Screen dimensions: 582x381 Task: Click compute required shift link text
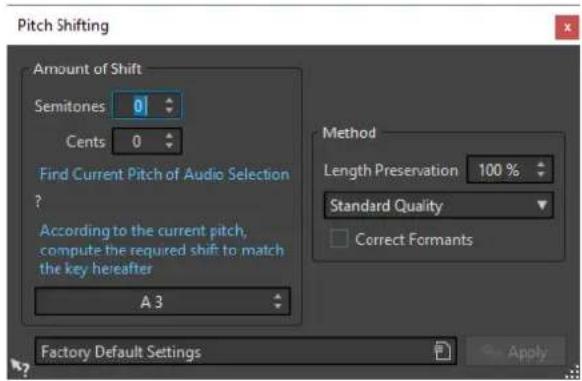[162, 250]
